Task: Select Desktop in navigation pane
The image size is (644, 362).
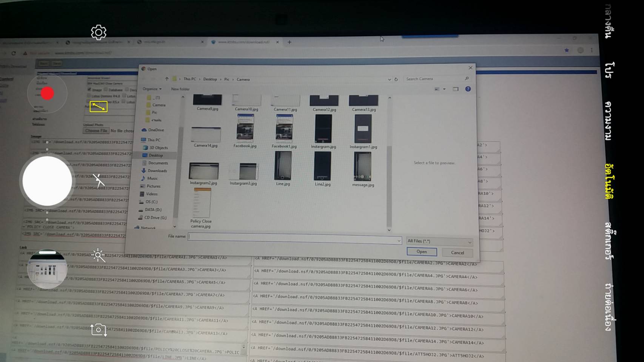Action: (153, 155)
